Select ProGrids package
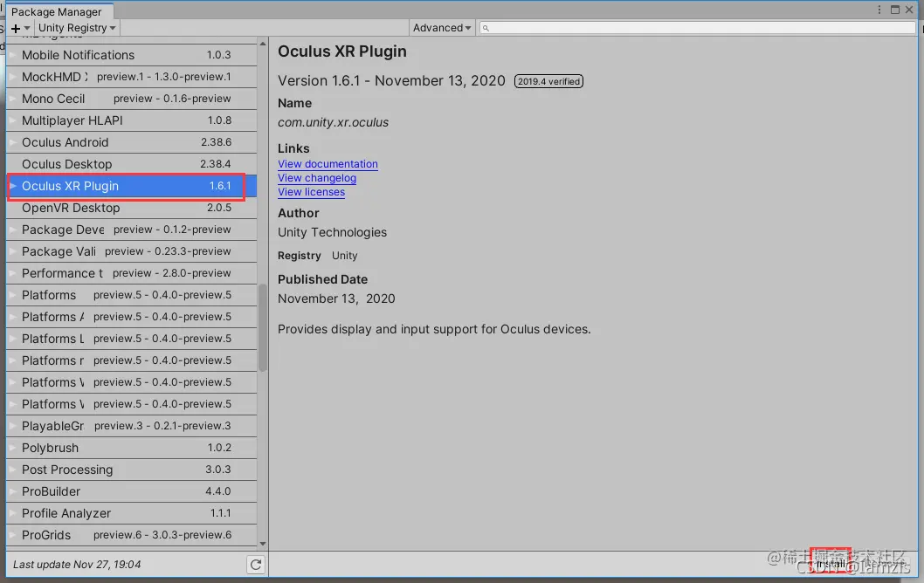The height and width of the screenshot is (583, 924). [x=131, y=535]
